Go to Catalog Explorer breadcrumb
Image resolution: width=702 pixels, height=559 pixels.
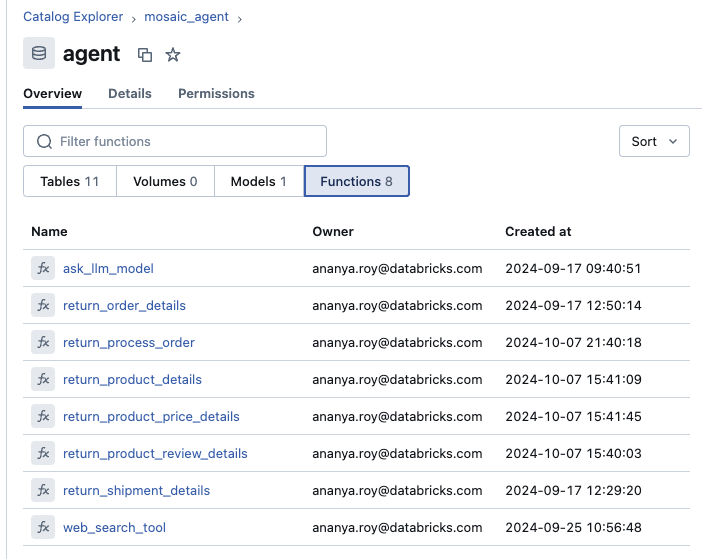[x=73, y=17]
